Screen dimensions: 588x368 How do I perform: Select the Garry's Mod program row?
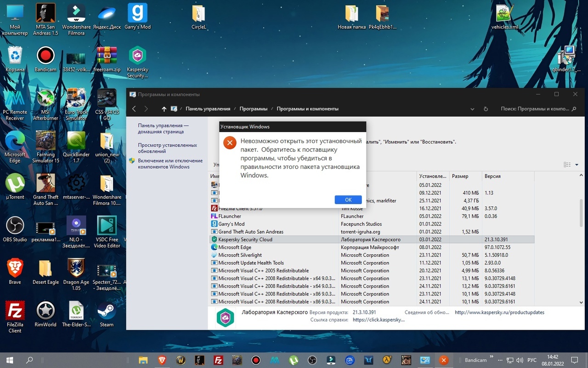pyautogui.click(x=372, y=224)
